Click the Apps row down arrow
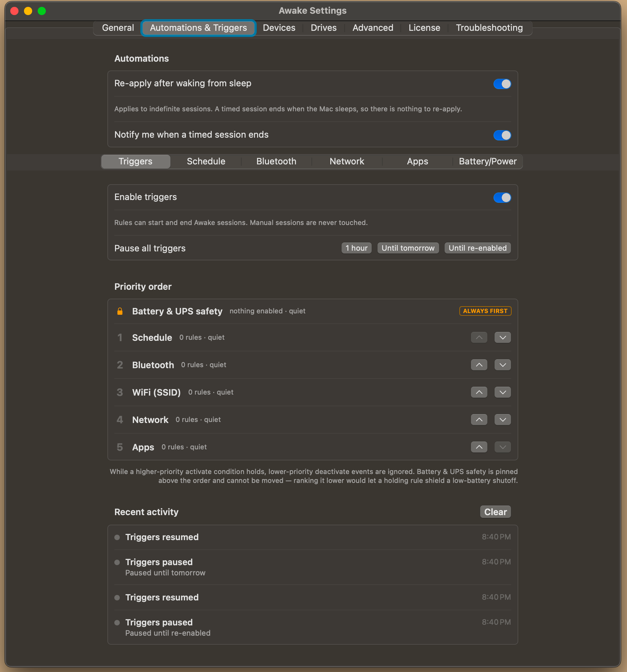627x672 pixels. point(502,447)
